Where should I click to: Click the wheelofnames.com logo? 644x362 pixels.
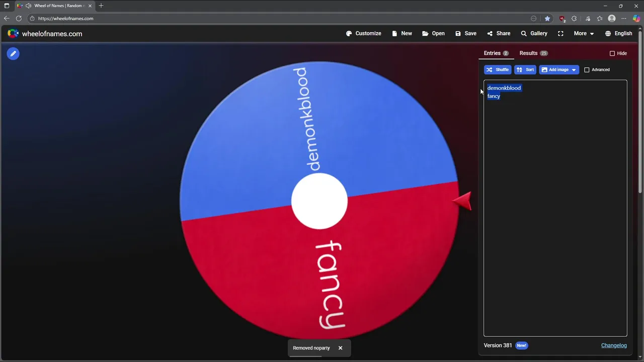coord(45,34)
